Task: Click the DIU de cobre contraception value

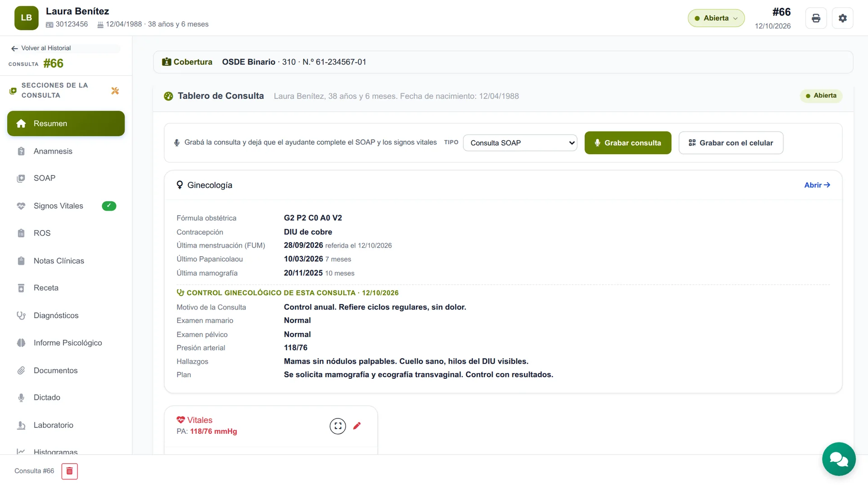Action: tap(308, 232)
